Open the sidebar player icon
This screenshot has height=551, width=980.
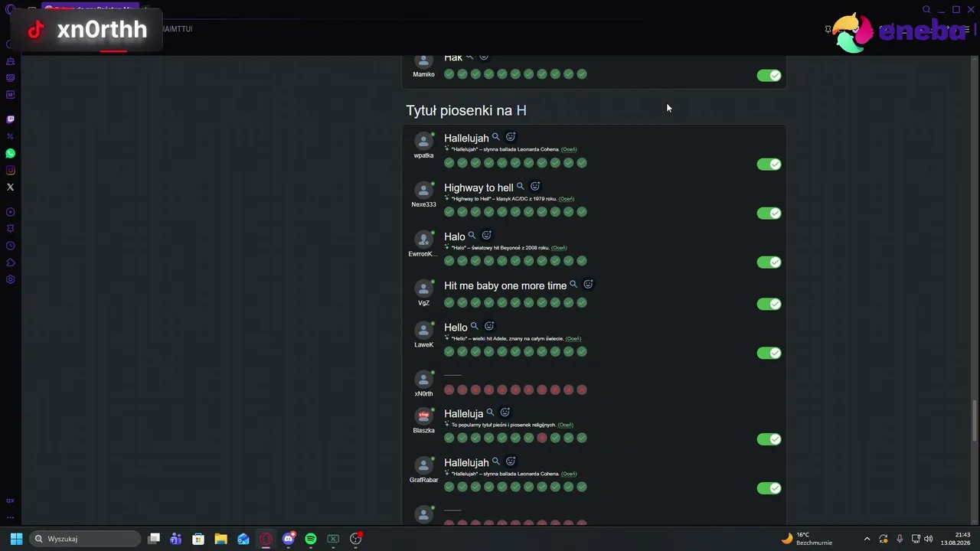tap(10, 212)
